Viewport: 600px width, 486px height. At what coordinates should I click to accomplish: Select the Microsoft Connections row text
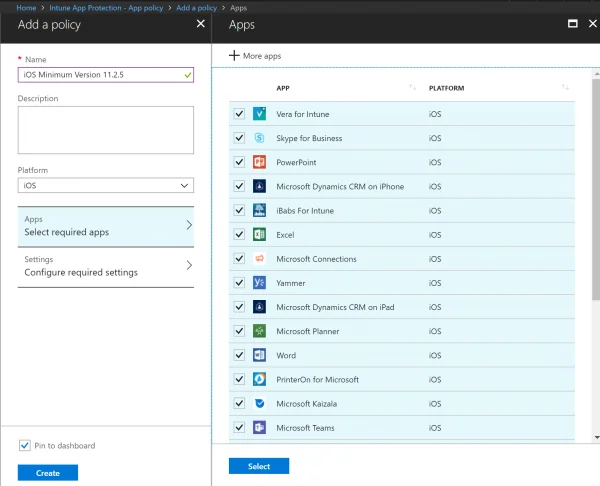click(x=316, y=259)
